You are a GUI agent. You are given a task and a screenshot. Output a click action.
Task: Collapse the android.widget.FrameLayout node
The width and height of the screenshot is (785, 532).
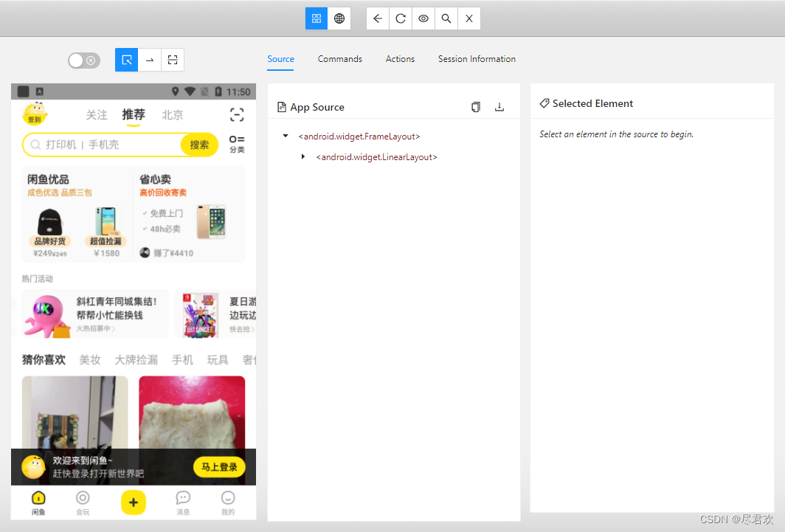click(286, 136)
